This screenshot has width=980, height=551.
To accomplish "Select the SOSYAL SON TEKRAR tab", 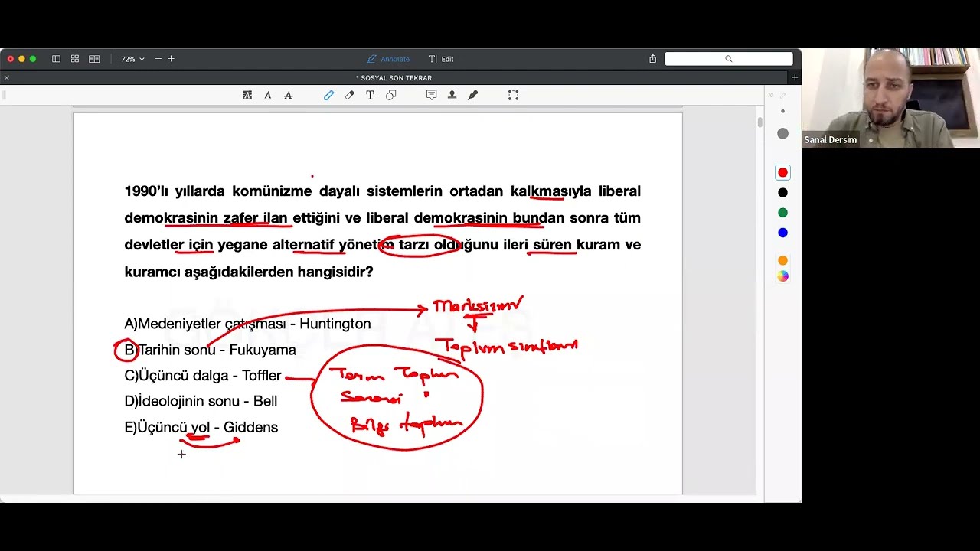I will click(394, 78).
